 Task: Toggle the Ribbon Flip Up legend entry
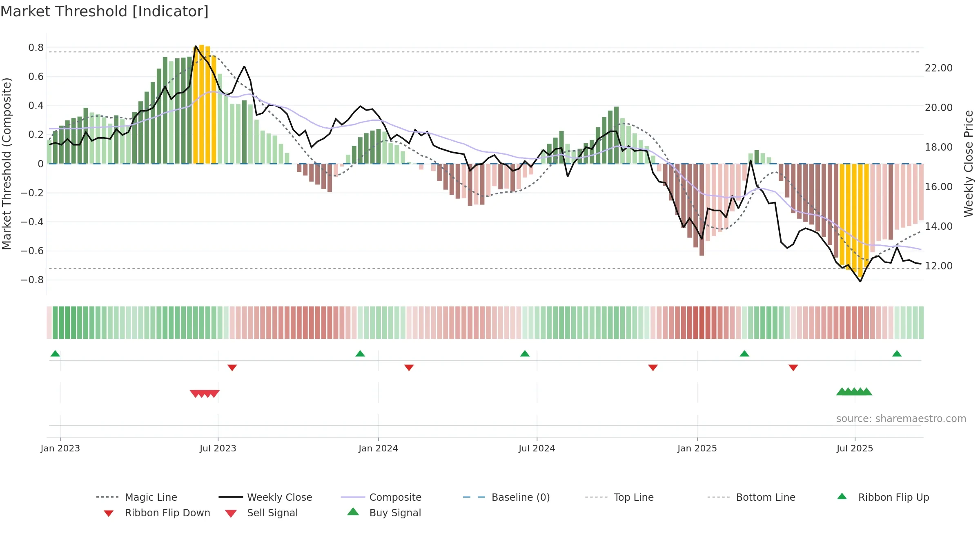(883, 497)
